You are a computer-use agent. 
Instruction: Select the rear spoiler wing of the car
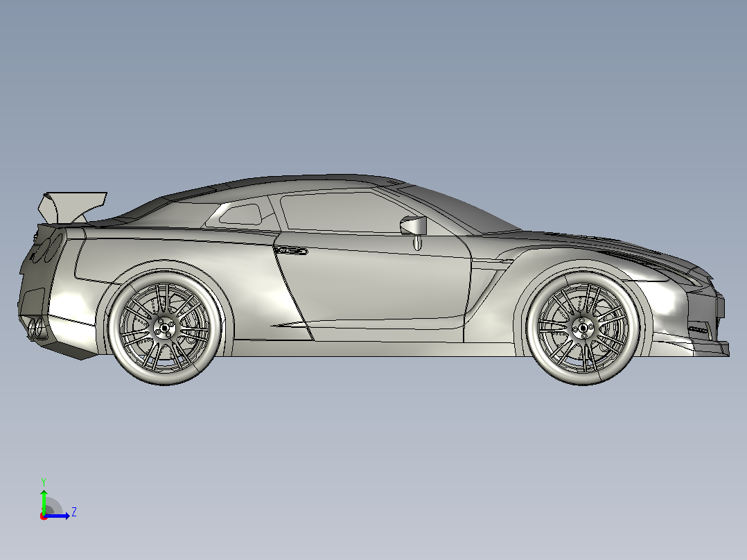pos(72,208)
